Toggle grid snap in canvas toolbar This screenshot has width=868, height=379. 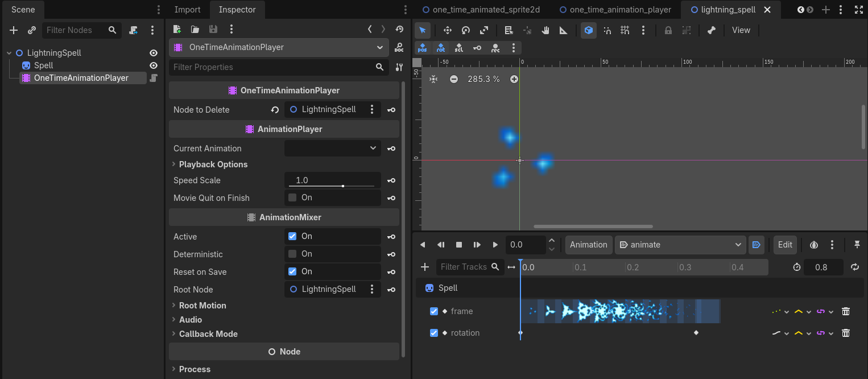(x=625, y=30)
